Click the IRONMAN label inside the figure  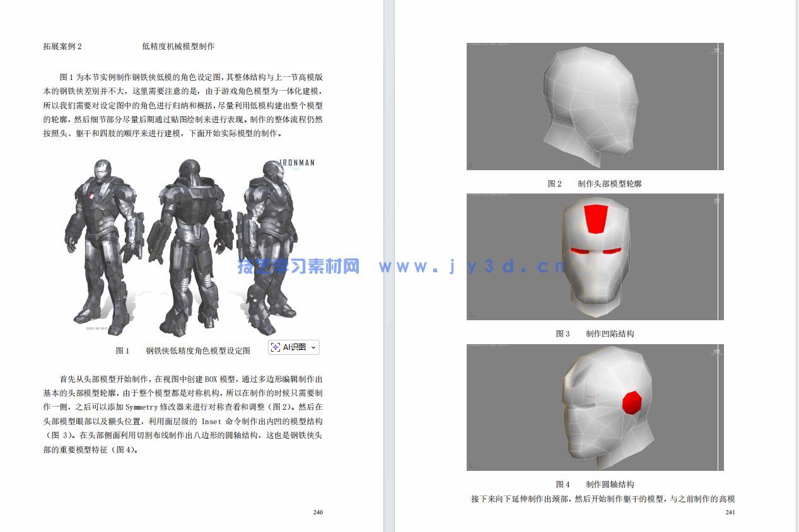pyautogui.click(x=296, y=163)
